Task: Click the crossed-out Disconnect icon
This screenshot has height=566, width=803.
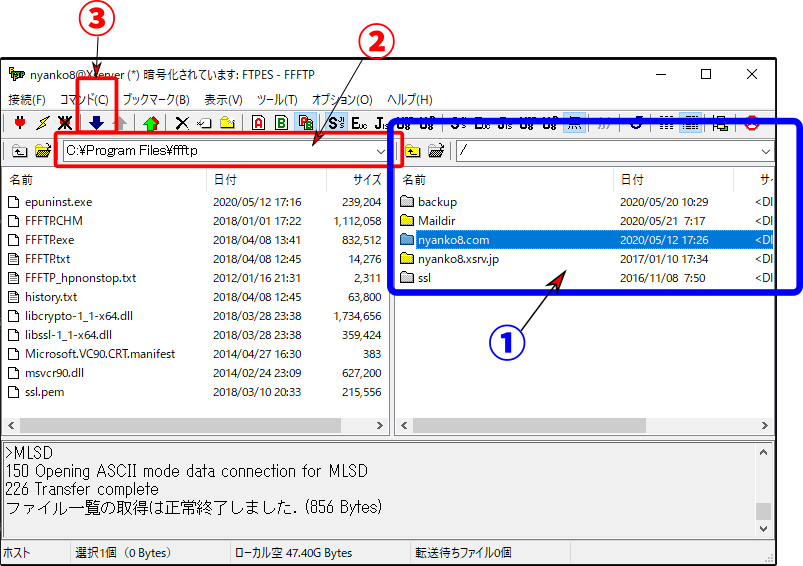Action: [x=65, y=123]
